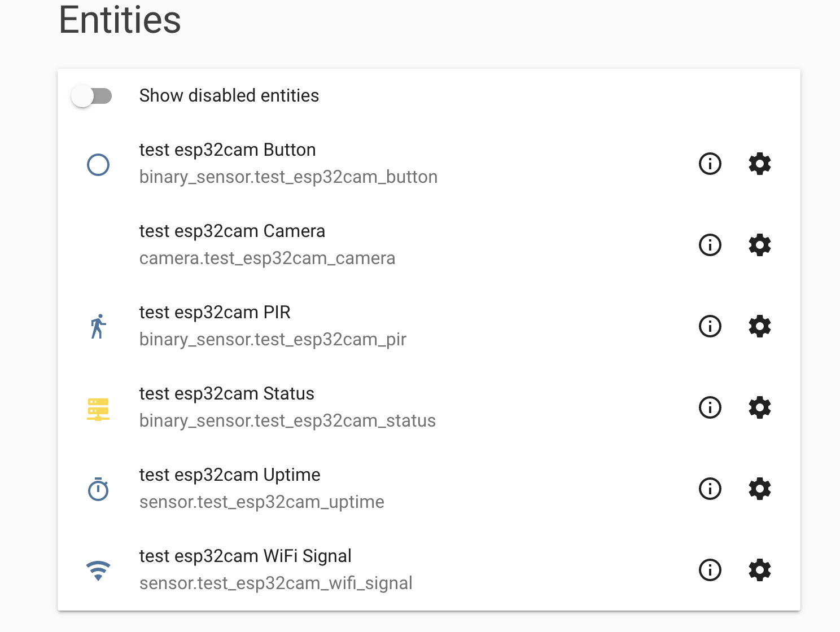Screen dimensions: 840x632
Task: Click the yellow server Status icon
Action: [98, 409]
